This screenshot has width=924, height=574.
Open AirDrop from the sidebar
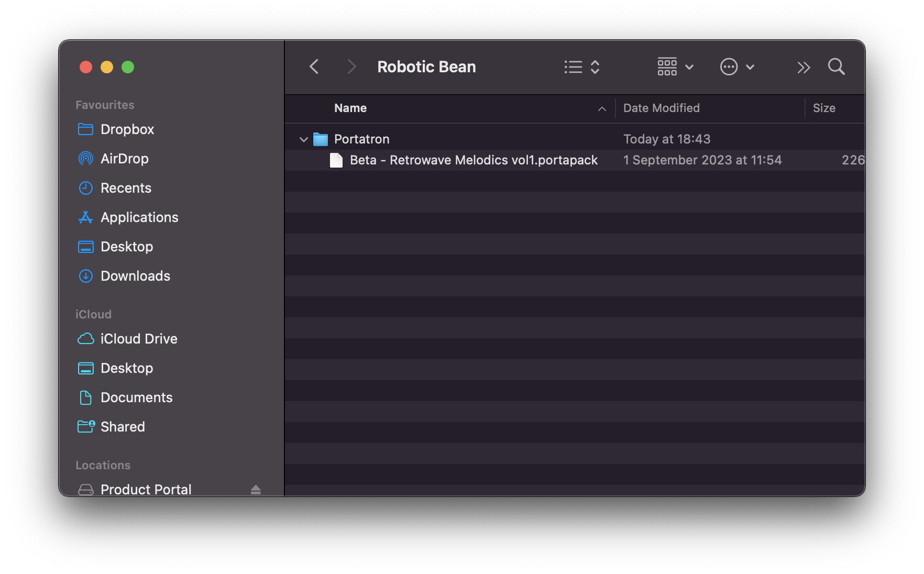tap(124, 159)
